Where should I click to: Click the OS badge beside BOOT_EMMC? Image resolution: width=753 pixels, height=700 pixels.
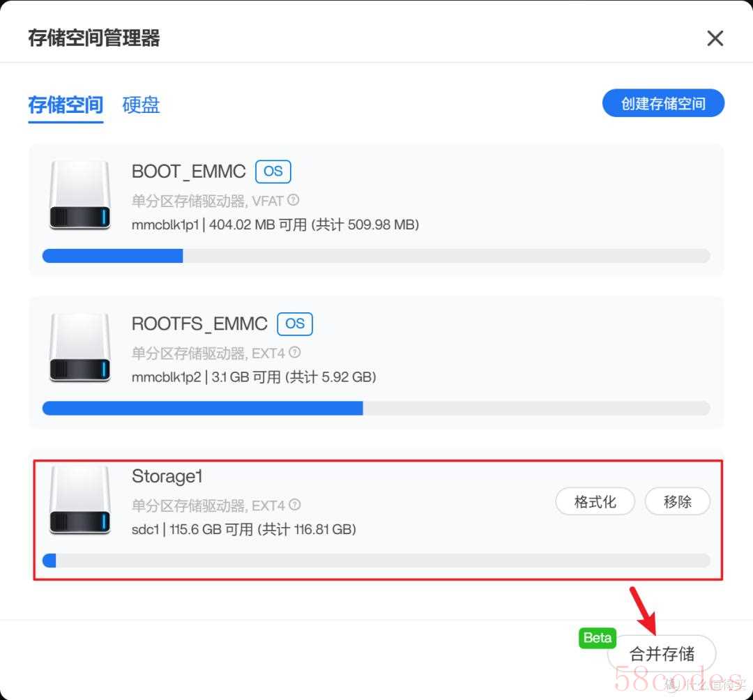pos(273,172)
